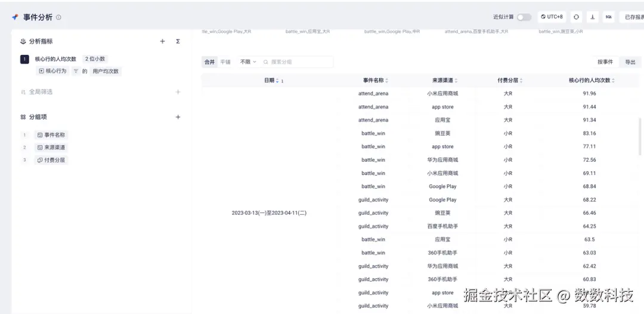This screenshot has width=644, height=314.
Task: Click attend_arena in the 91.34 row
Action: (x=373, y=120)
